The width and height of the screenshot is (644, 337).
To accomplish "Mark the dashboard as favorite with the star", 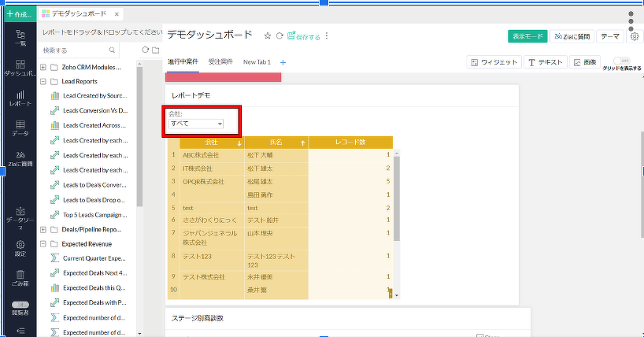I will pos(267,35).
